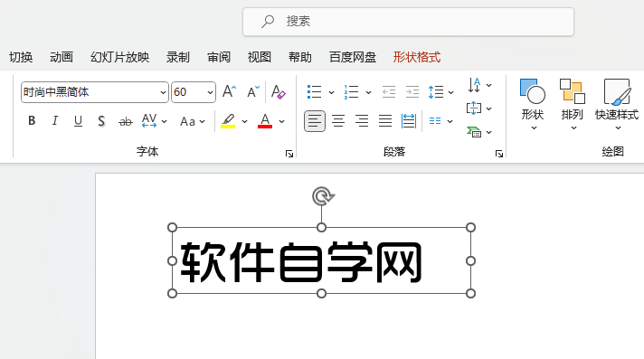Toggle Underline formatting

pyautogui.click(x=78, y=121)
